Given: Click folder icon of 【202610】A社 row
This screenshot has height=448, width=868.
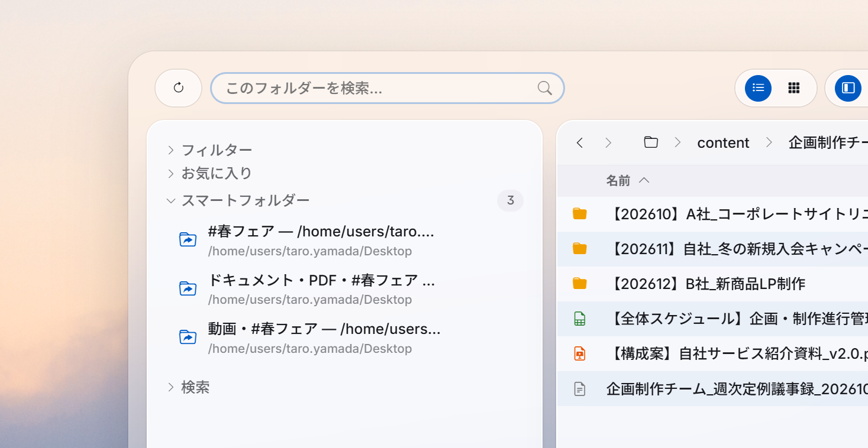Looking at the screenshot, I should [x=580, y=214].
